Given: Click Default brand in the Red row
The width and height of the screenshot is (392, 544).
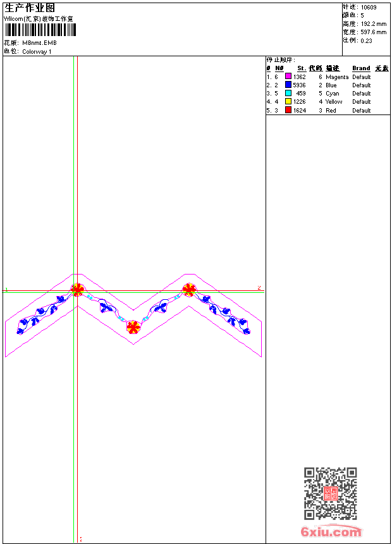Looking at the screenshot, I should point(361,110).
